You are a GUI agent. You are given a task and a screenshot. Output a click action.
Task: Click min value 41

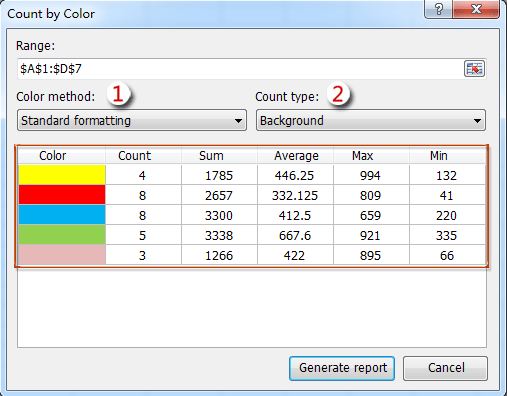tap(447, 196)
